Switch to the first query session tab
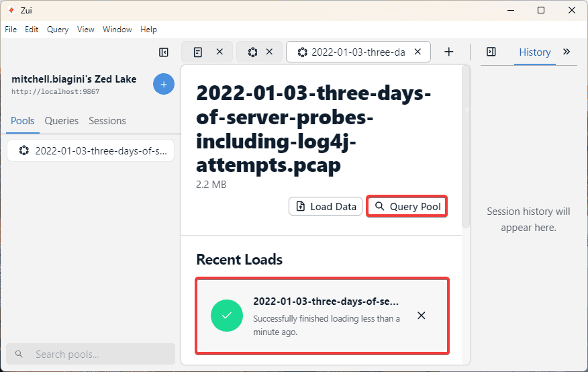Viewport: 588px width, 372px height. (x=198, y=52)
